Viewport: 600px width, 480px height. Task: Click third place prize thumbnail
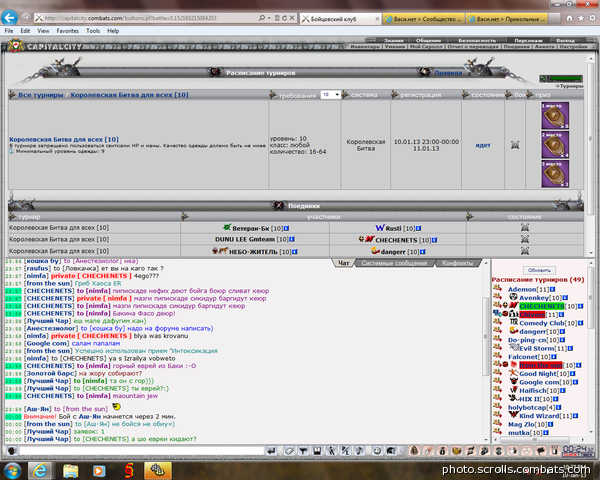coord(555,174)
